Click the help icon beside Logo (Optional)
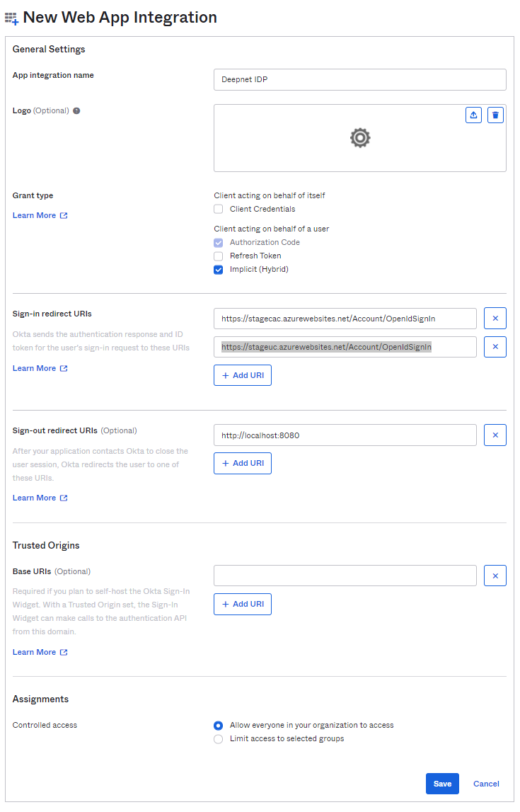Viewport: 520px width, 812px height. coord(76,111)
